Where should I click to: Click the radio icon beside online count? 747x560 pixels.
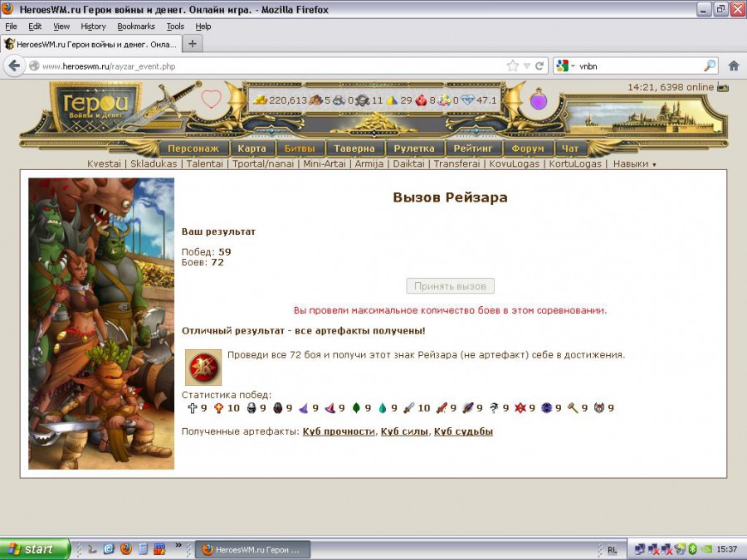(723, 87)
